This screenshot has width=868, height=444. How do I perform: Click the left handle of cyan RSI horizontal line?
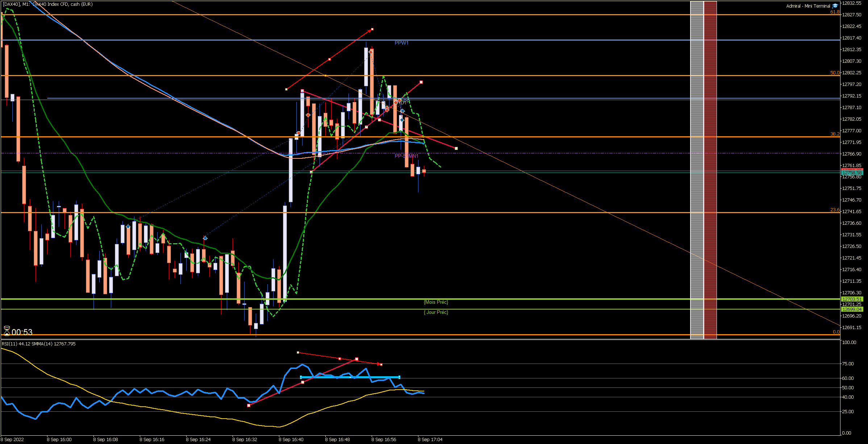301,377
